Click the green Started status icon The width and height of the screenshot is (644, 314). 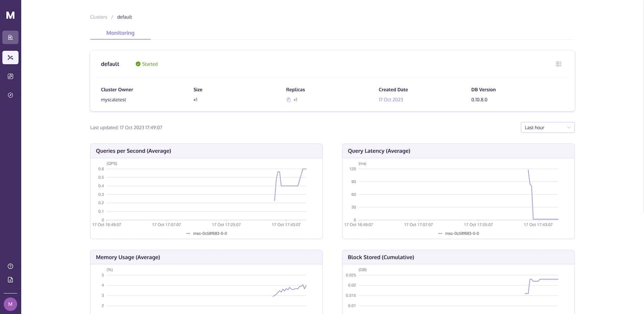tap(138, 64)
